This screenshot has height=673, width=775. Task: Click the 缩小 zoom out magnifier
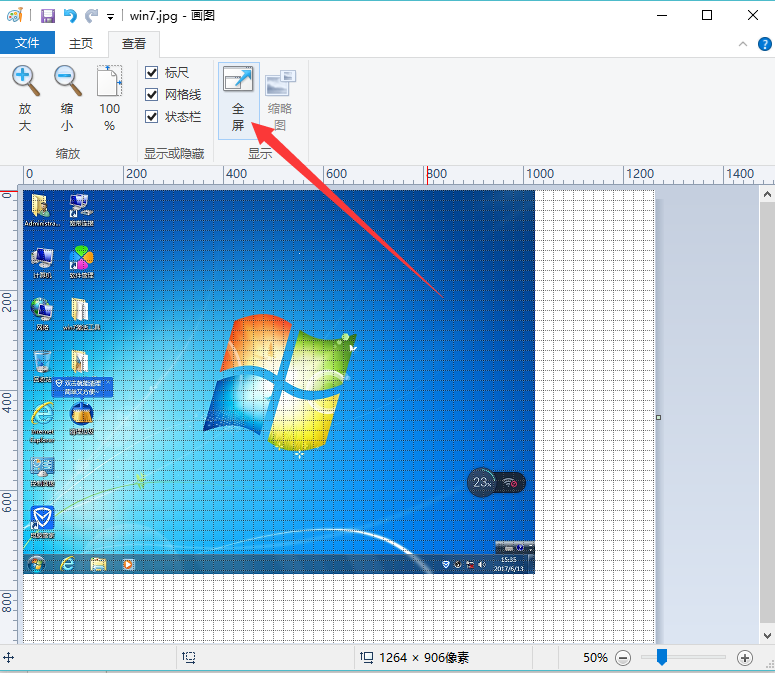pos(67,98)
